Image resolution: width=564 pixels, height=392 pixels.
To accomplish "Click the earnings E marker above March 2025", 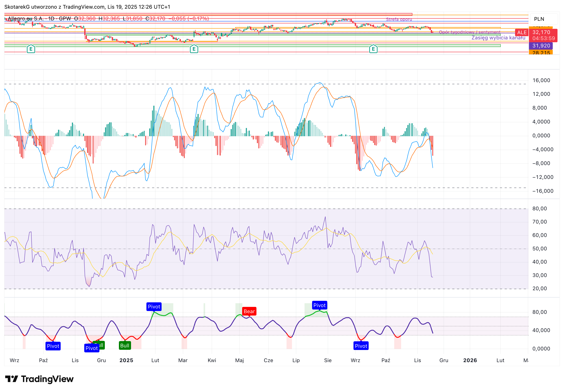I will click(x=194, y=49).
